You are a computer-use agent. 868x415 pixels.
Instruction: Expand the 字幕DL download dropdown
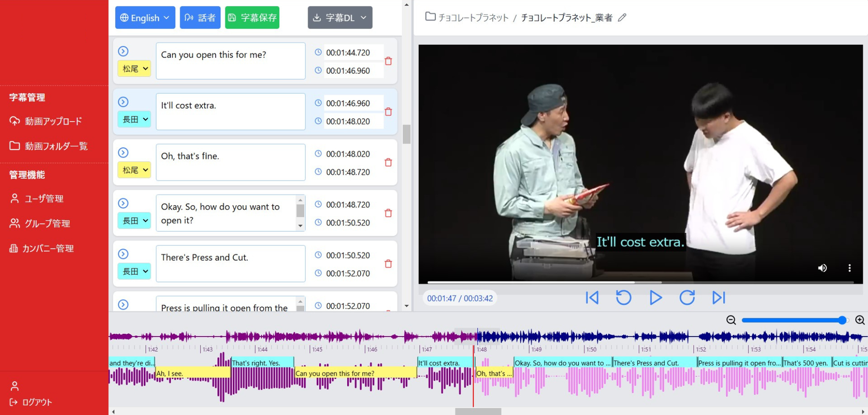[x=340, y=18]
